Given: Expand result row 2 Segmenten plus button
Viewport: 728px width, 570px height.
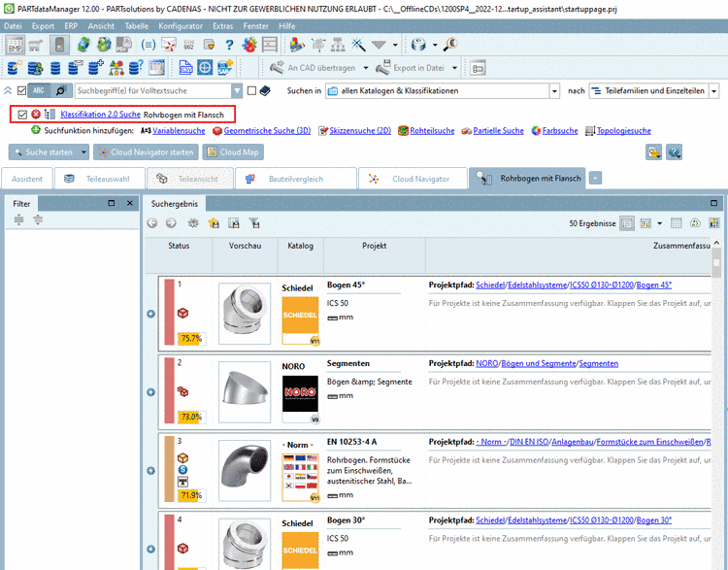Looking at the screenshot, I should pyautogui.click(x=150, y=392).
